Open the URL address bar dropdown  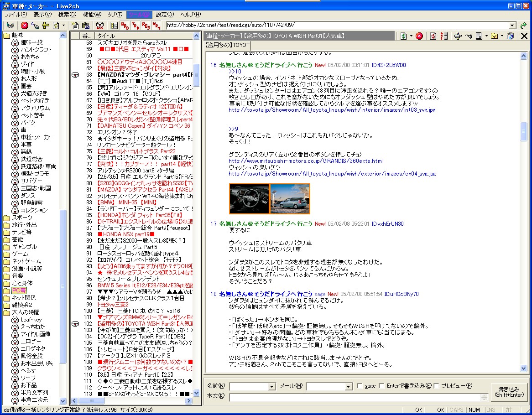point(512,26)
